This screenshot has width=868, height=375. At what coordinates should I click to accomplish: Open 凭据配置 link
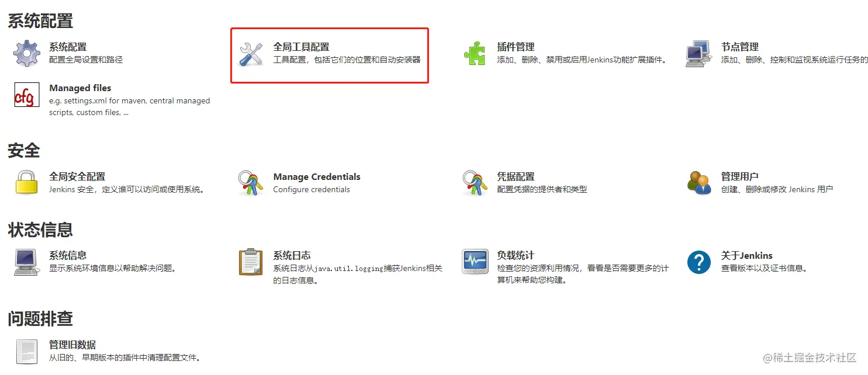coord(516,176)
